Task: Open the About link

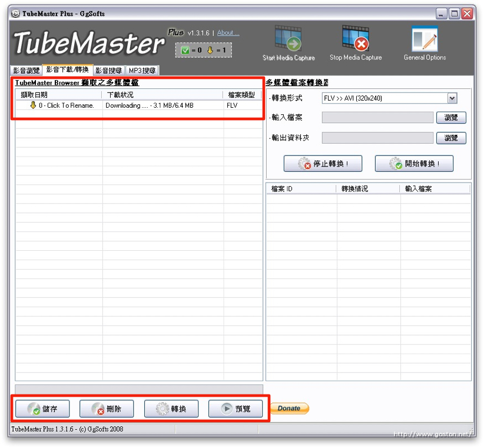Action: click(228, 33)
